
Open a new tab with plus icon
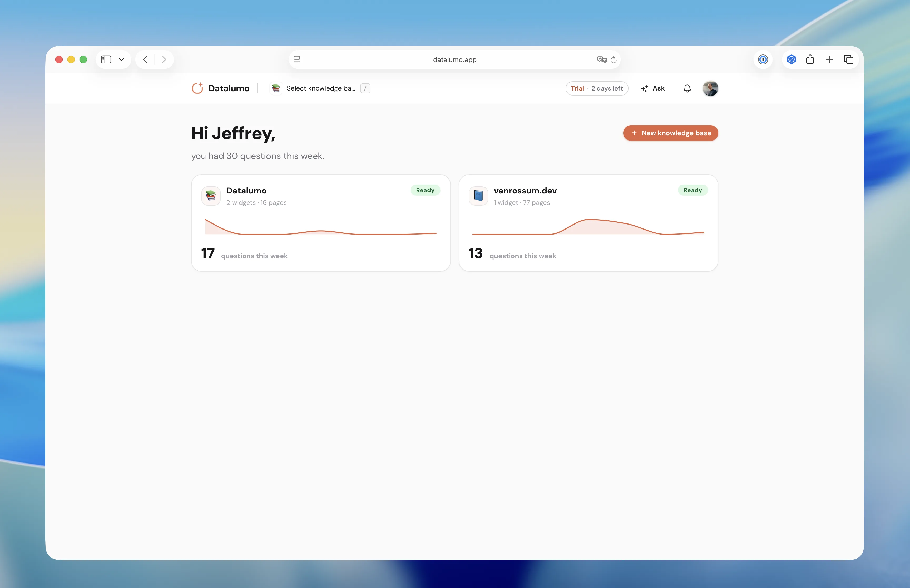tap(829, 59)
